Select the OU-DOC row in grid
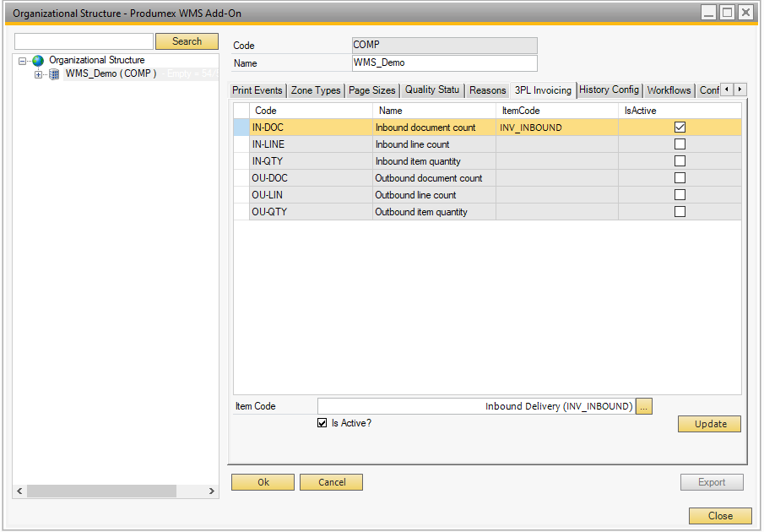 [x=310, y=178]
